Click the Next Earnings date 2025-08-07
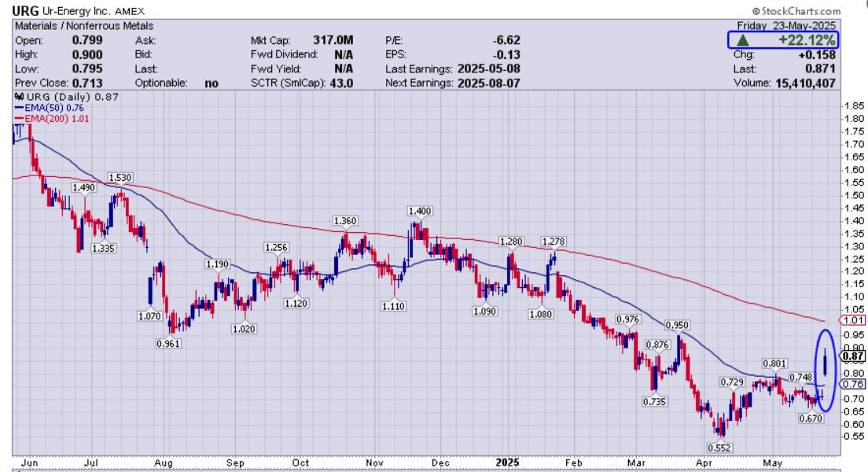868x472 pixels. pos(489,83)
